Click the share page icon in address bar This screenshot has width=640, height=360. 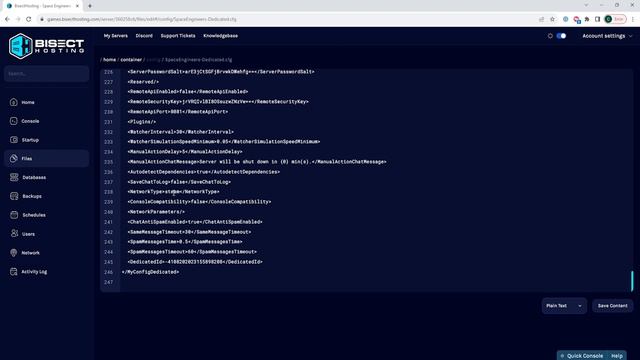tap(542, 19)
